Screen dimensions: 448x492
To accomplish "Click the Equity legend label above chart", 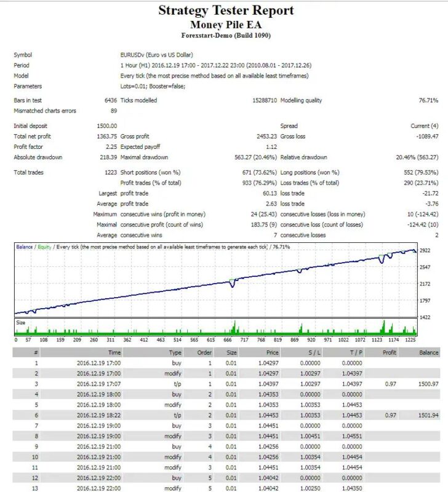I will [x=44, y=247].
